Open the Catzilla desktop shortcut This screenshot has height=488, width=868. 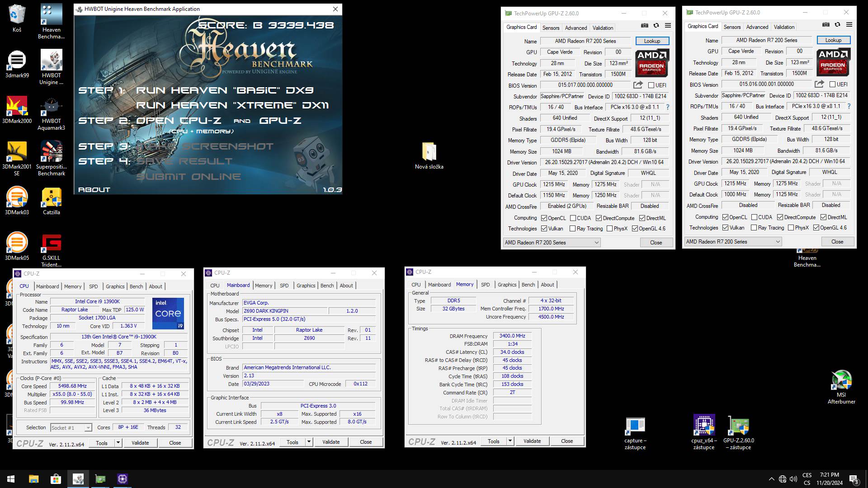pos(51,201)
